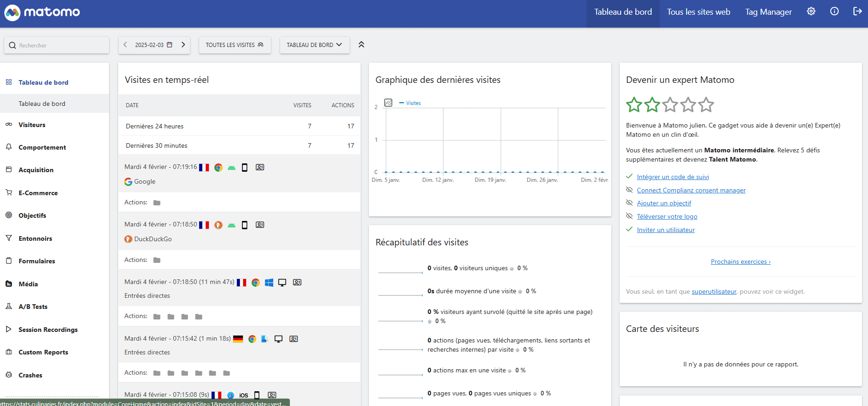
Task: Open Crashes in sidebar
Action: [x=30, y=375]
